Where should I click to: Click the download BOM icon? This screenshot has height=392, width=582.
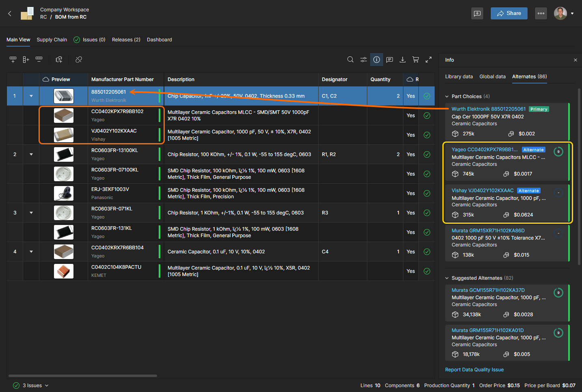(403, 60)
